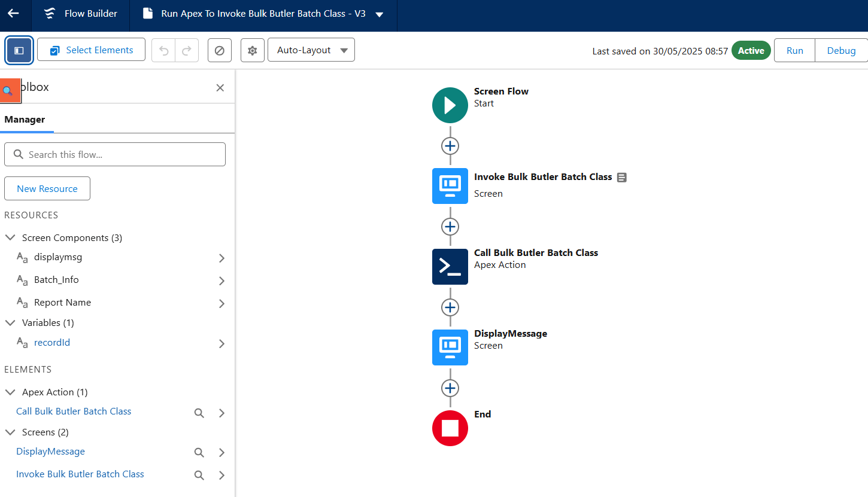This screenshot has width=868, height=497.
Task: Select Batch_Info resource
Action: (x=56, y=279)
